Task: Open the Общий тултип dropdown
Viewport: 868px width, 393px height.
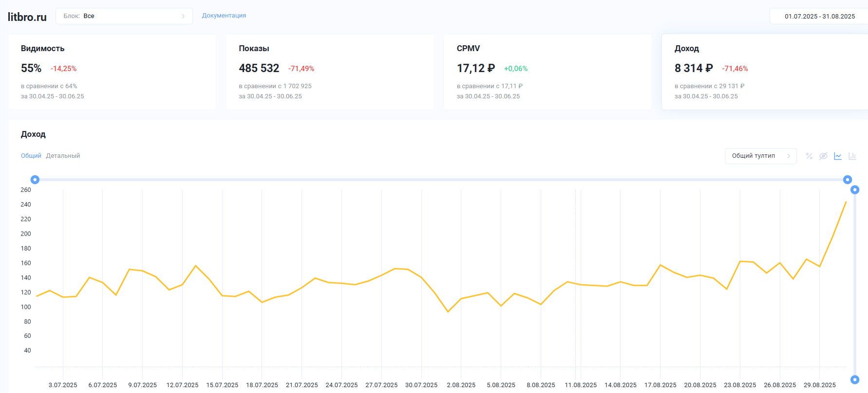Action: tap(760, 156)
